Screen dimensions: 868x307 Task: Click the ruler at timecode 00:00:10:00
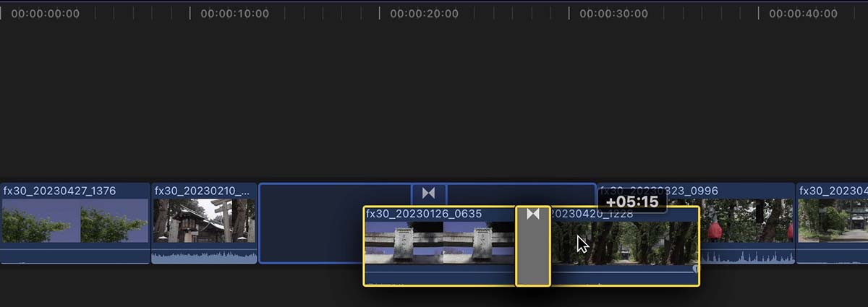click(x=234, y=14)
